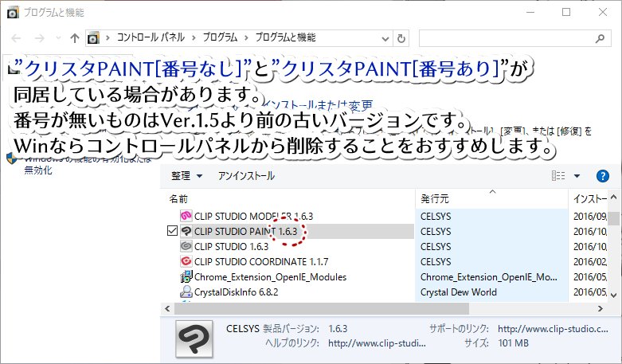
Task: Click the vertical scrollbar up arrow
Action: click(x=614, y=197)
